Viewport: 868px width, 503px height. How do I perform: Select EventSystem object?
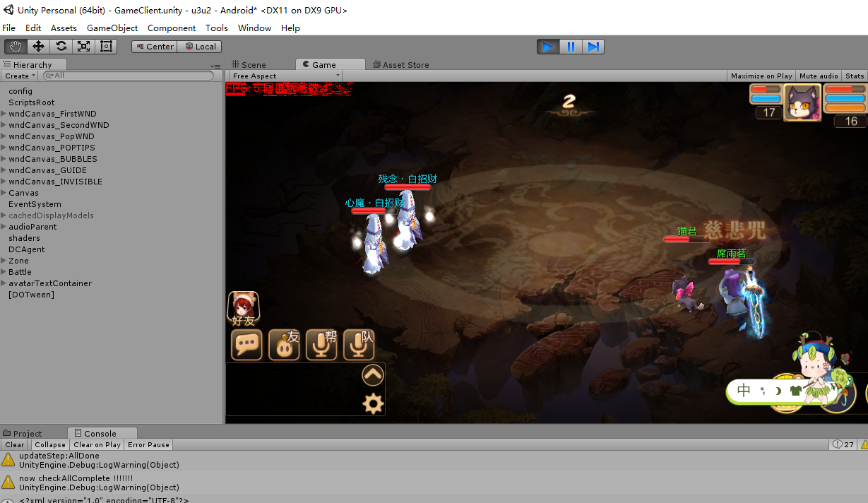coord(35,204)
